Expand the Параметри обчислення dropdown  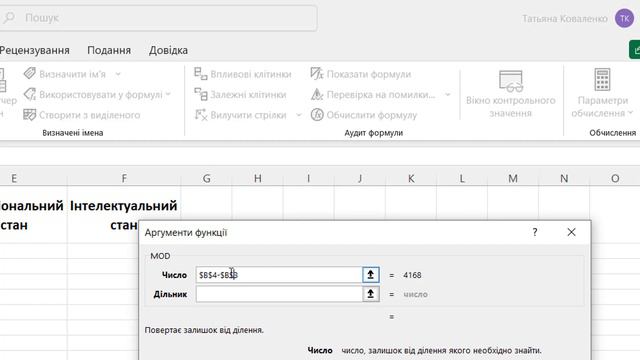tap(630, 113)
